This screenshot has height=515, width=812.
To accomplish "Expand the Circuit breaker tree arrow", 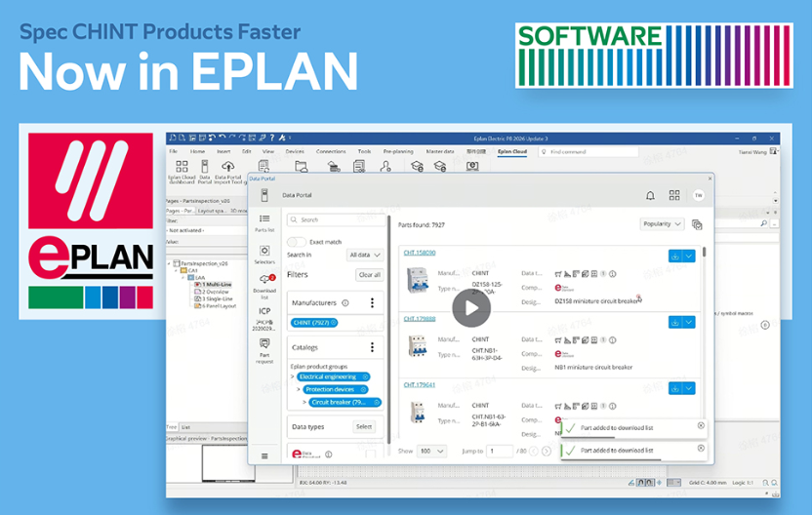I will tap(304, 402).
